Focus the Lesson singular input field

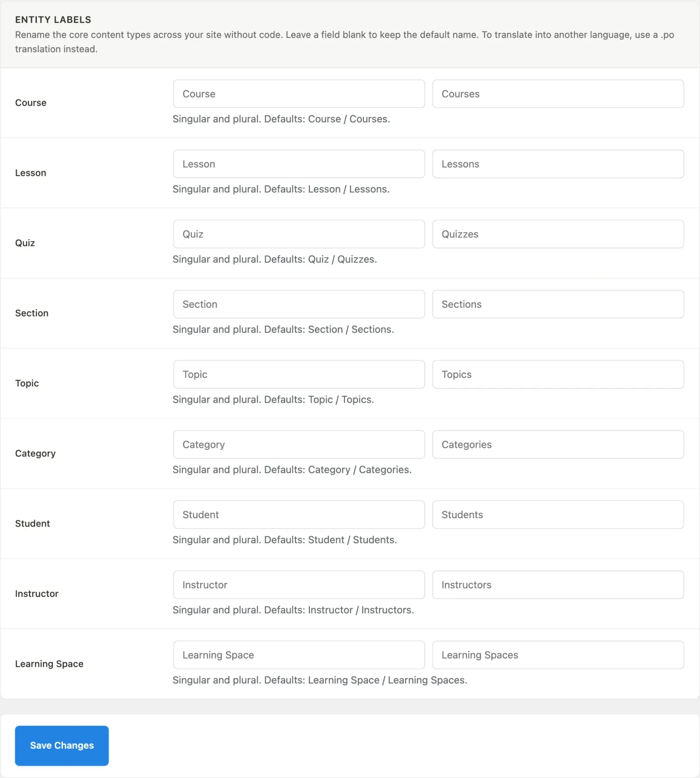point(299,164)
